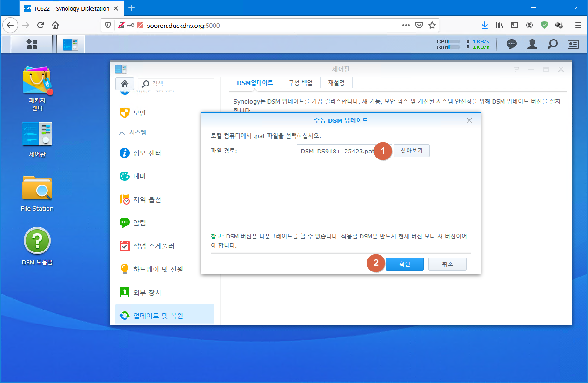Click the Control Panel help question mark
This screenshot has width=588, height=383.
click(x=516, y=69)
